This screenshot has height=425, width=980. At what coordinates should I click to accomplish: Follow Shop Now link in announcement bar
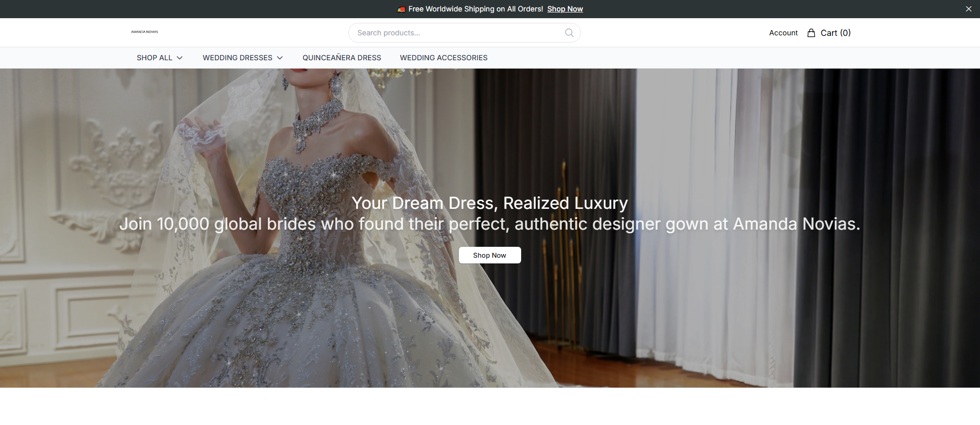click(x=565, y=9)
